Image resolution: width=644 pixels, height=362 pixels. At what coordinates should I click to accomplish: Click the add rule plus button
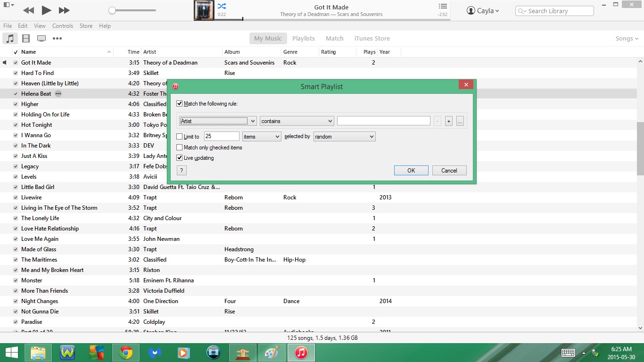click(449, 121)
